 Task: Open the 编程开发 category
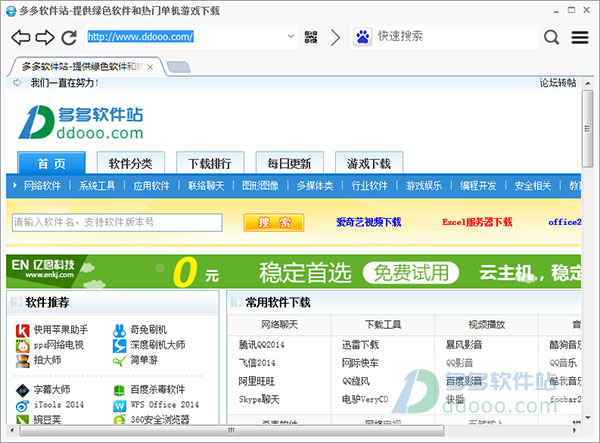tap(478, 186)
